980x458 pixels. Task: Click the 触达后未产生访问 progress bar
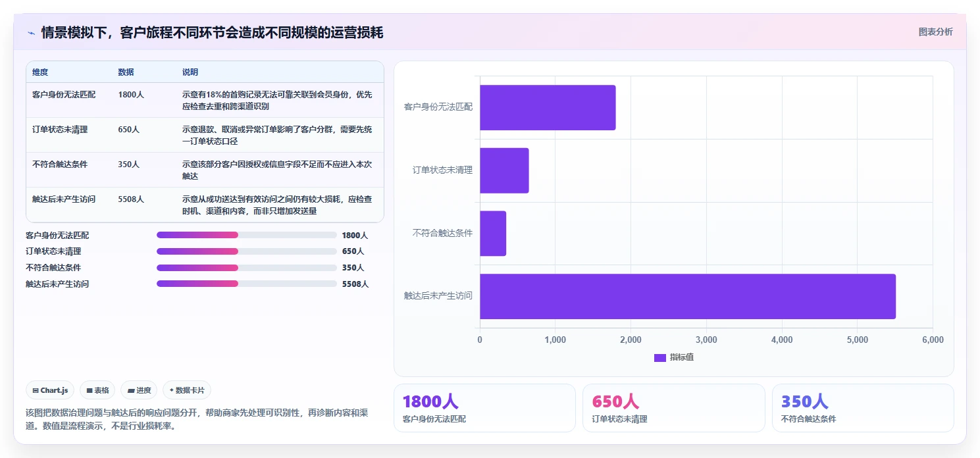coord(247,284)
